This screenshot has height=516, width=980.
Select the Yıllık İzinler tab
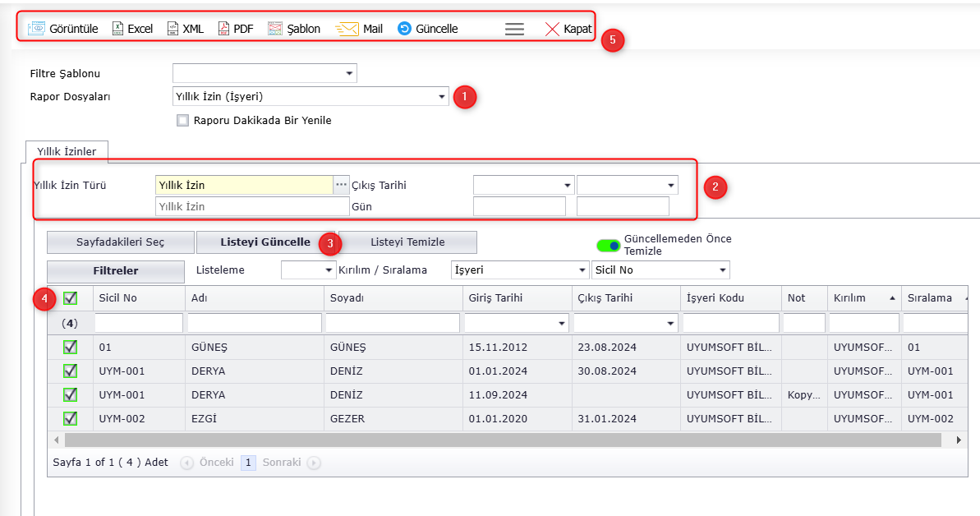67,151
